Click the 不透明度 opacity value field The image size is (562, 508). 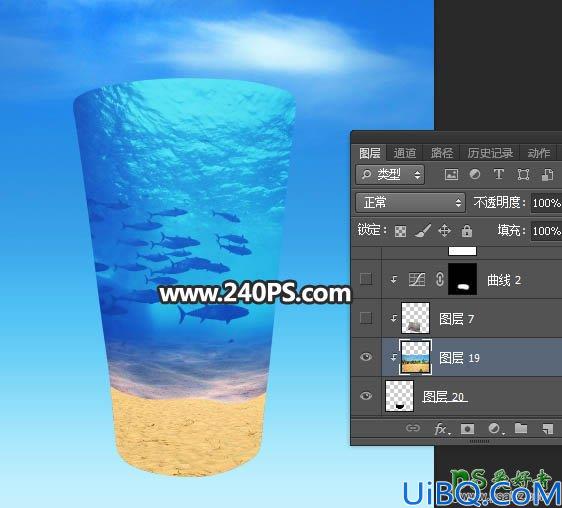click(546, 203)
